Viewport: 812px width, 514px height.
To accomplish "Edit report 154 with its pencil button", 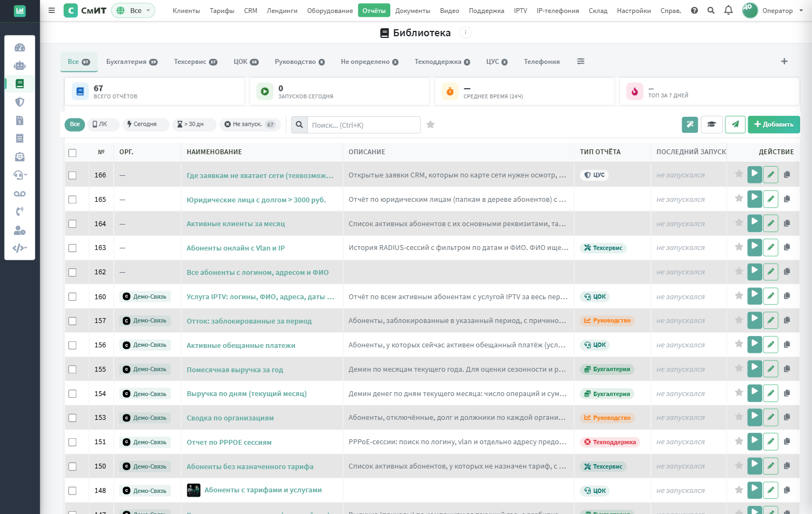I will [x=771, y=393].
